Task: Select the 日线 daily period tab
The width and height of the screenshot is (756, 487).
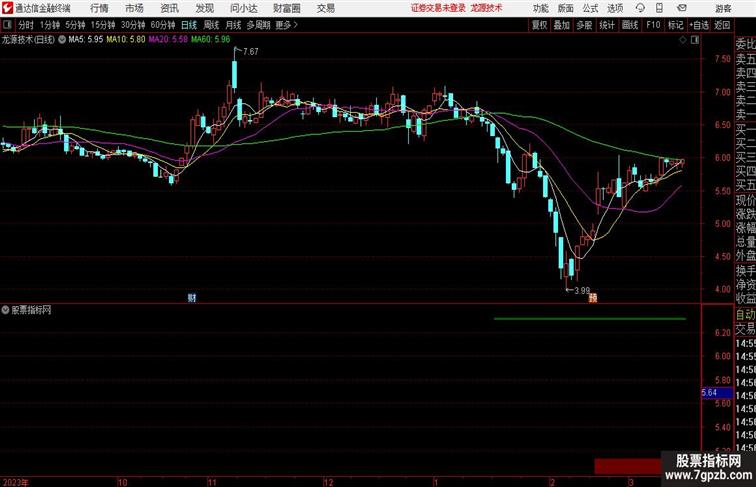Action: click(x=189, y=25)
